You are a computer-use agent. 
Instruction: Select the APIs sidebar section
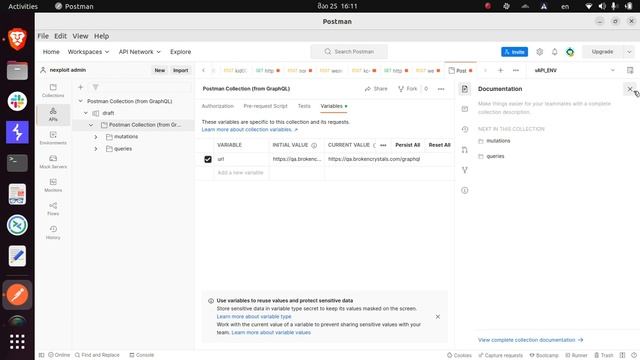click(x=53, y=114)
